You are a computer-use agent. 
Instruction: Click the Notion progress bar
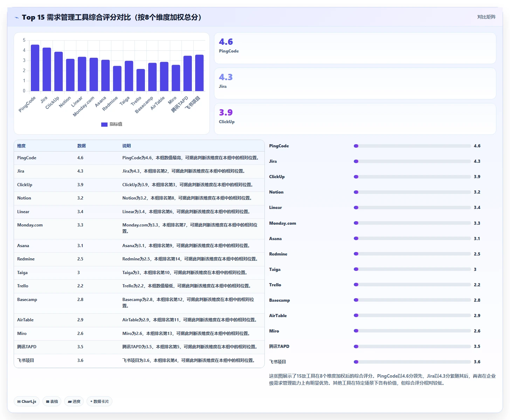pyautogui.click(x=412, y=192)
